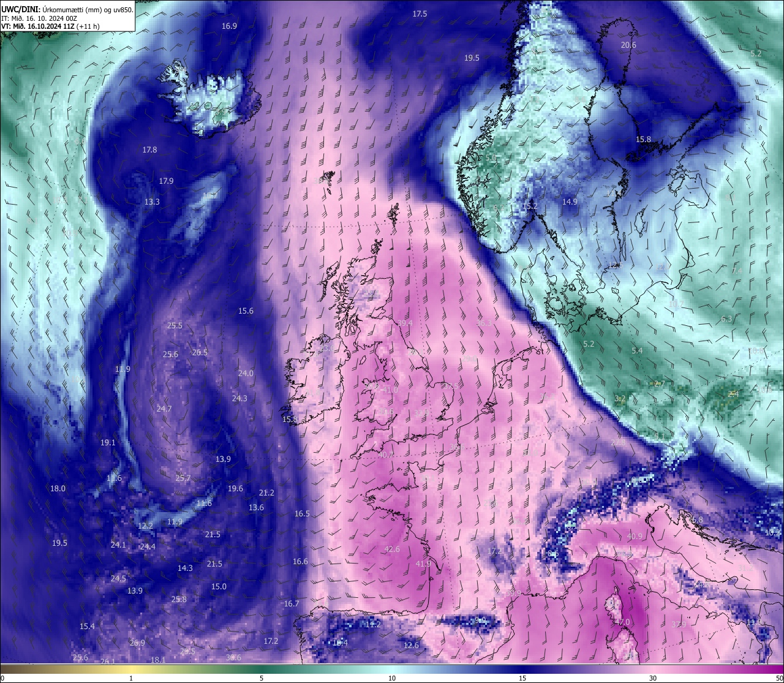Click the 18.1 value at the bottom edge

(x=158, y=660)
